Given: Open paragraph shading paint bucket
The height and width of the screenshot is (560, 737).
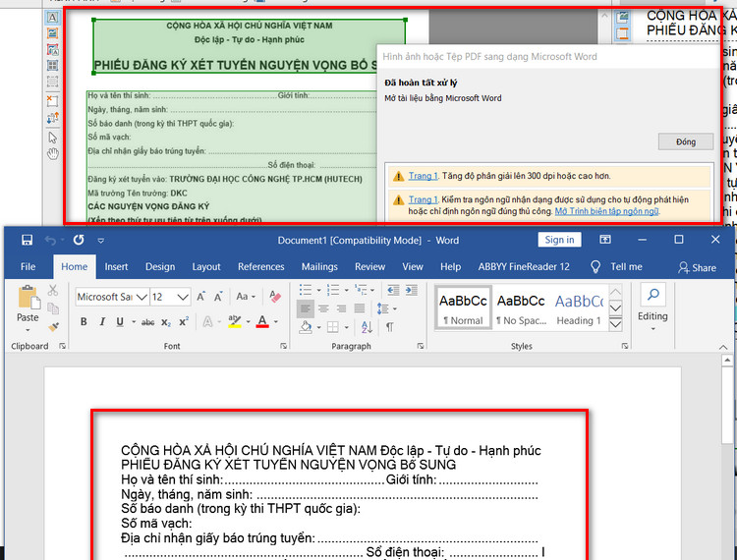Looking at the screenshot, I should [x=306, y=327].
